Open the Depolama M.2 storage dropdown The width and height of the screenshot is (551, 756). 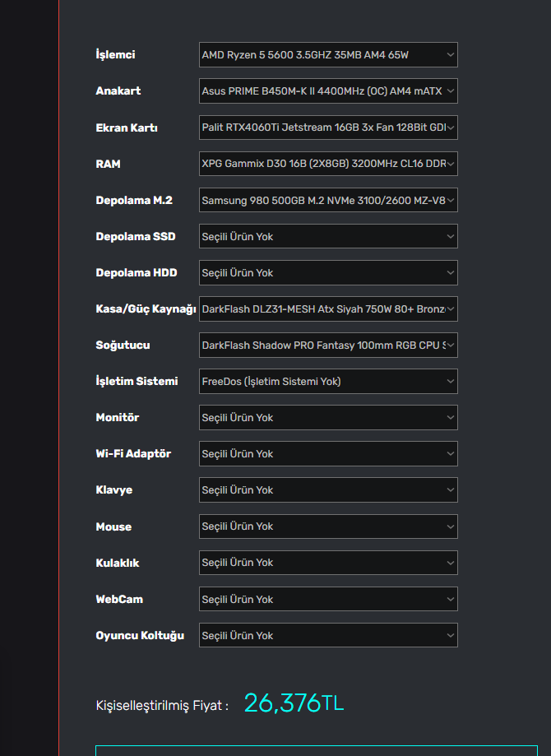328,200
